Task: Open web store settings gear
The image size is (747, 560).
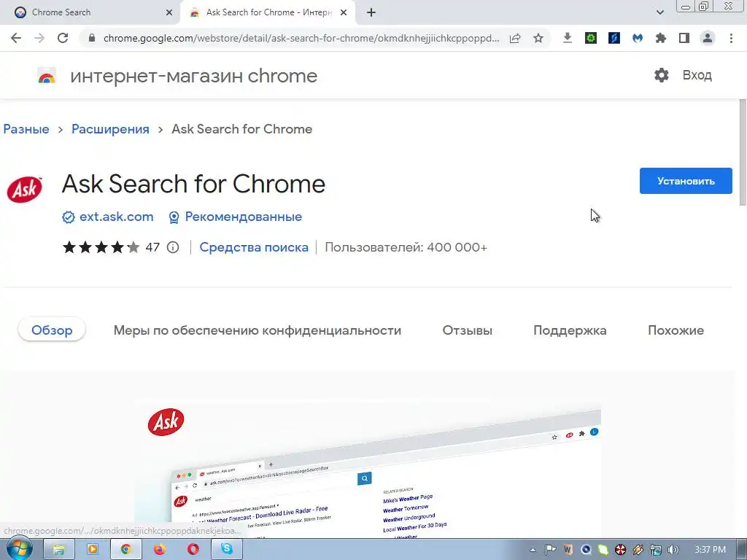Action: coord(661,75)
